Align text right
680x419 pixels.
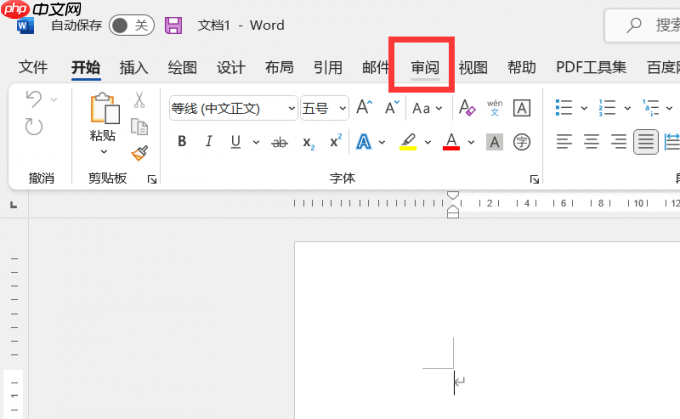618,142
